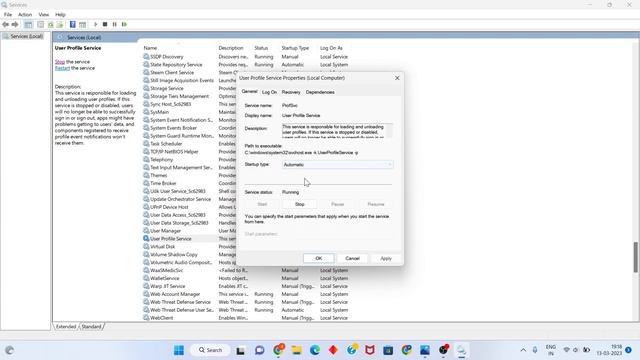The image size is (640, 360).
Task: Click Cancel in the Properties dialog
Action: pos(352,258)
